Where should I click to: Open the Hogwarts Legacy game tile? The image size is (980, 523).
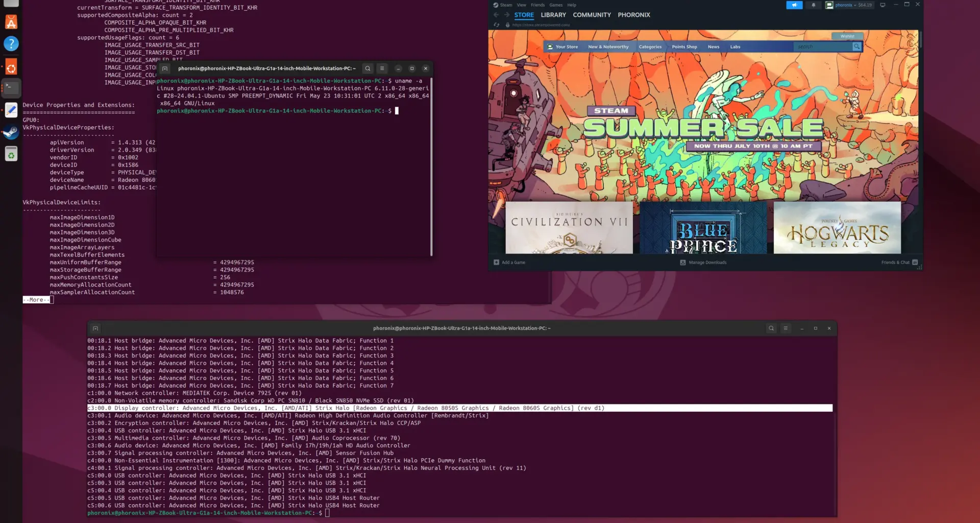click(x=837, y=228)
